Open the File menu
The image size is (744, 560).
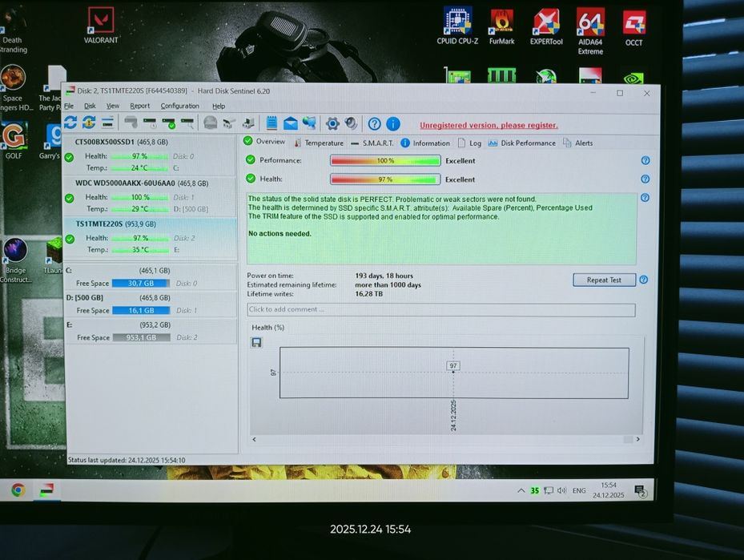tap(70, 106)
